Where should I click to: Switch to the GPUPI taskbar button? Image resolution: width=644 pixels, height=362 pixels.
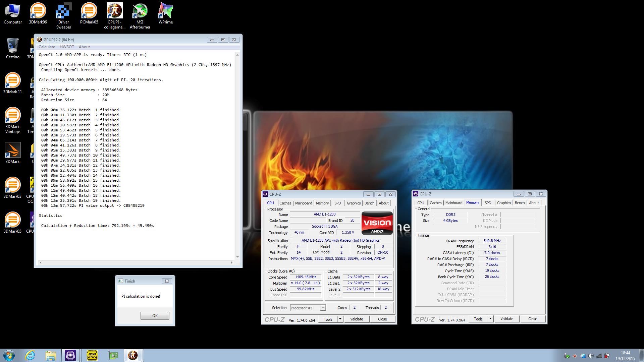click(x=133, y=355)
